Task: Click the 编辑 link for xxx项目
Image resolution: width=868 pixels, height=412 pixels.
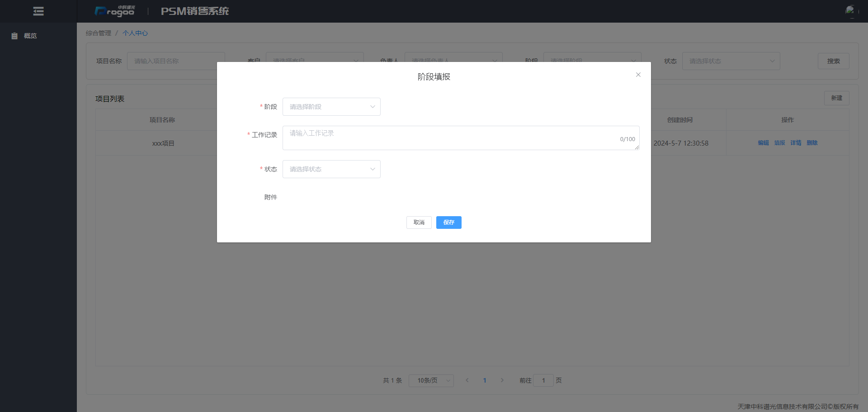Action: (x=763, y=143)
